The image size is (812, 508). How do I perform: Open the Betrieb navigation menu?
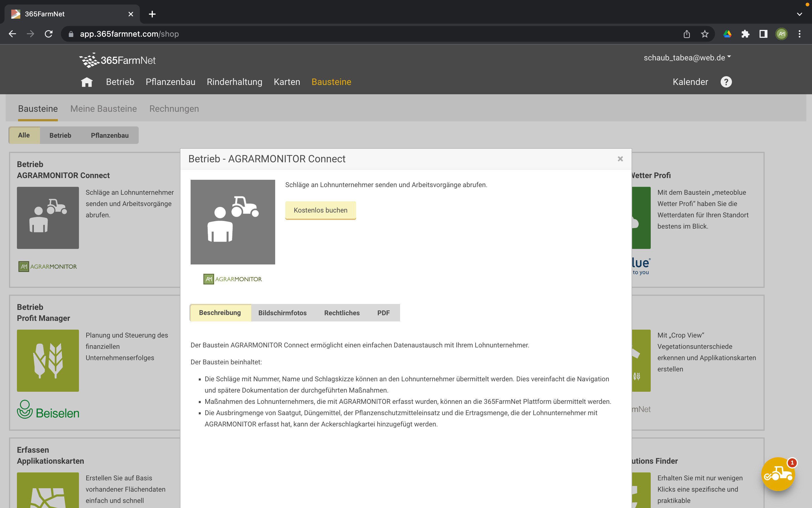click(120, 82)
